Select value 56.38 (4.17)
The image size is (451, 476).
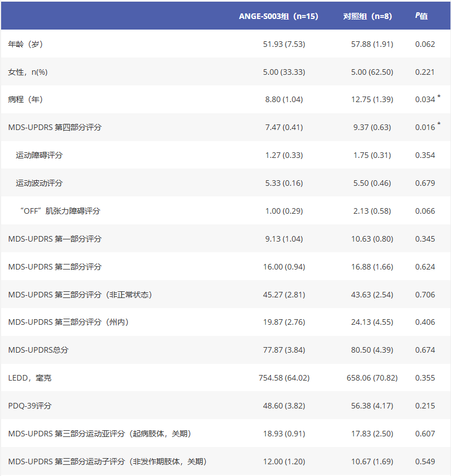click(372, 406)
